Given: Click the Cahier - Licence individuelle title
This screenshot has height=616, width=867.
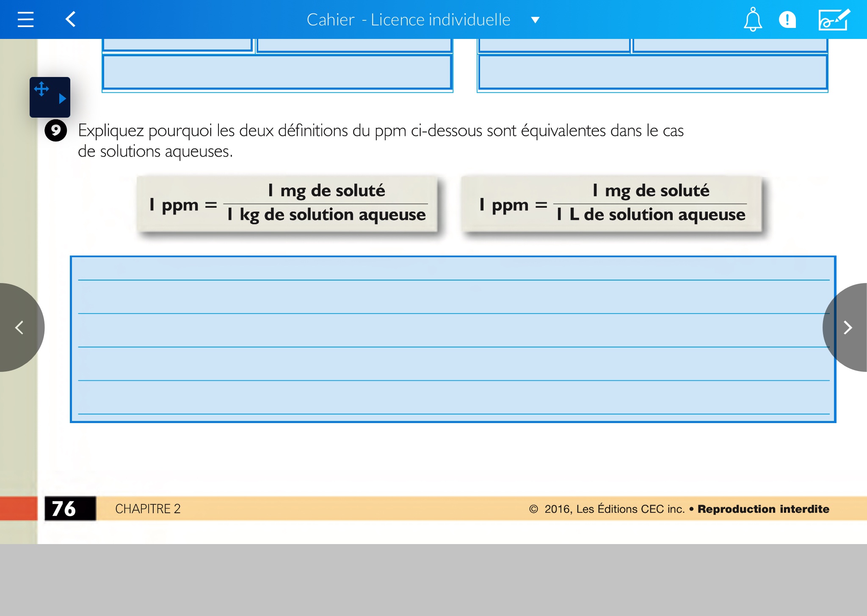Looking at the screenshot, I should (x=408, y=20).
